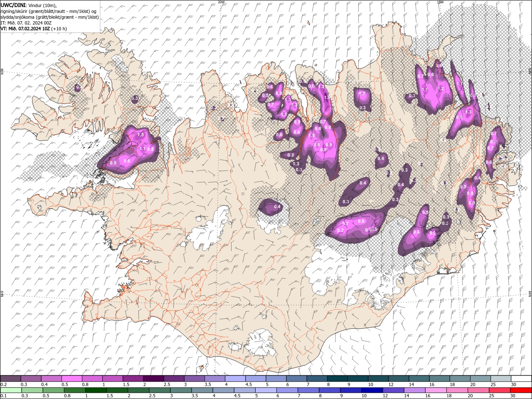Pick the upper legend swatch starting at 20
532x399 pixels.
480,379
